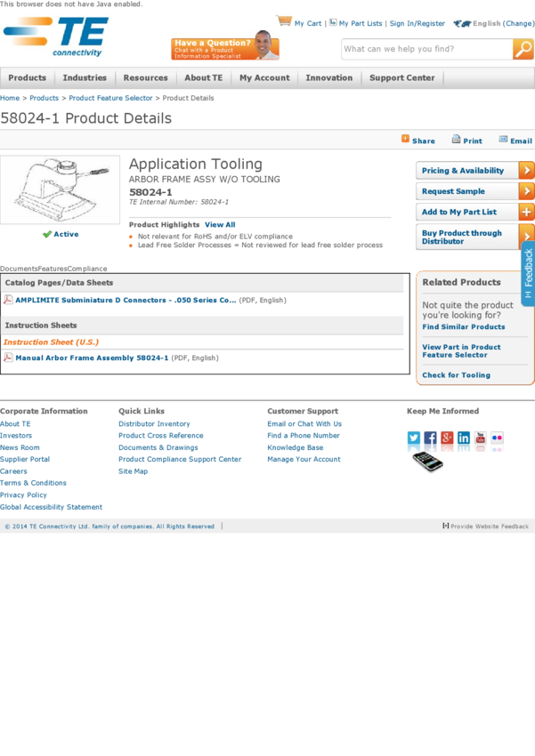Go to Product Feature Selector breadcrumb
The width and height of the screenshot is (535, 756).
pyautogui.click(x=110, y=98)
